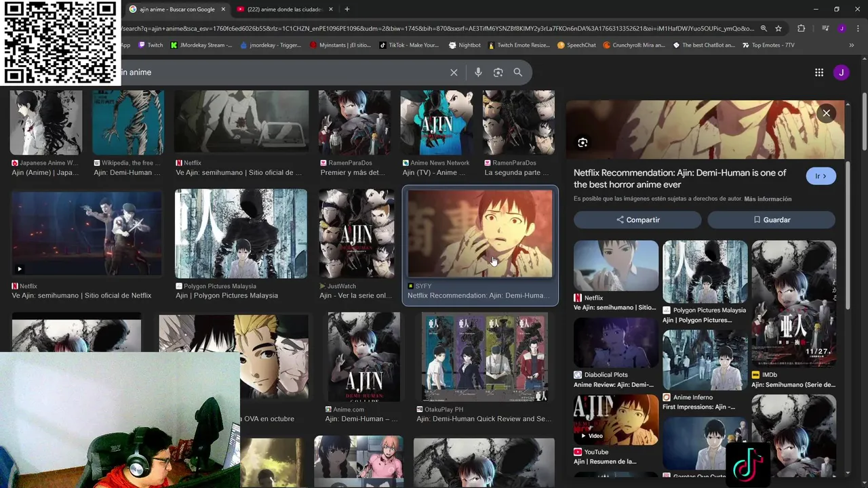Open the zoom magnifier in address bar

(x=764, y=28)
